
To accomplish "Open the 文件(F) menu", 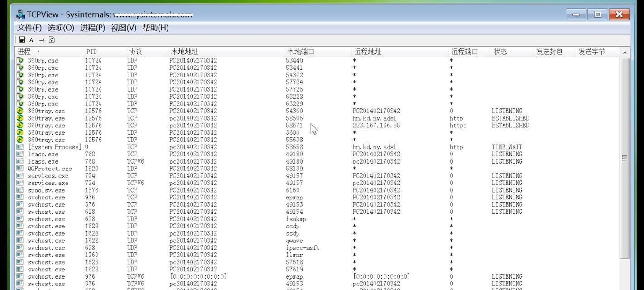I will coord(29,28).
